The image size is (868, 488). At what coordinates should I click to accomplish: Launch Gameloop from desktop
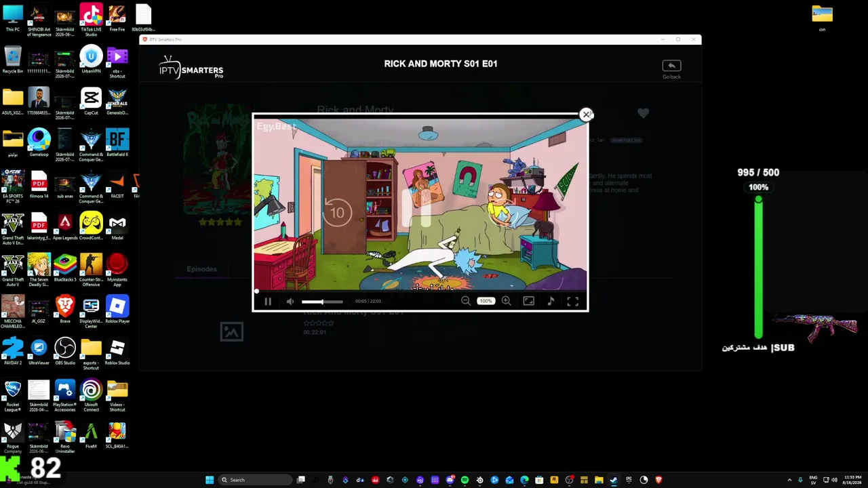tap(39, 143)
